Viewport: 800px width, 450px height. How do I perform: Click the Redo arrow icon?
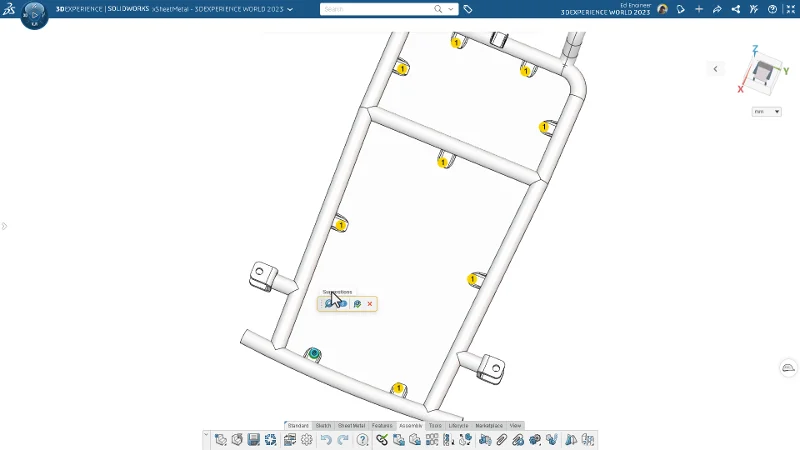coord(343,439)
